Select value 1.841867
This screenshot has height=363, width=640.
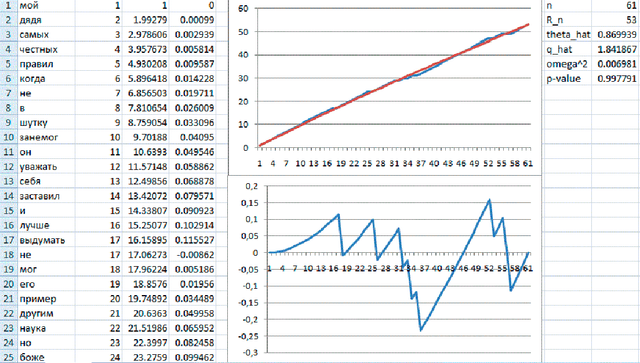tap(616, 49)
